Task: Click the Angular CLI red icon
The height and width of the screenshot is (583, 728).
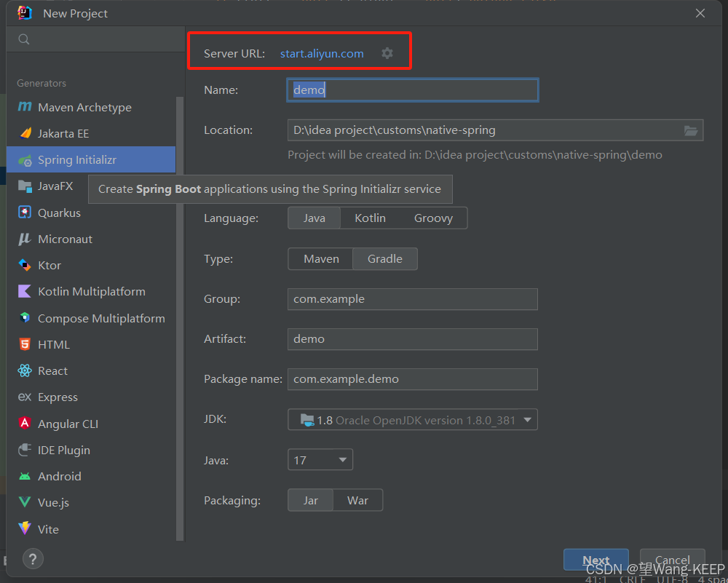Action: (x=25, y=424)
